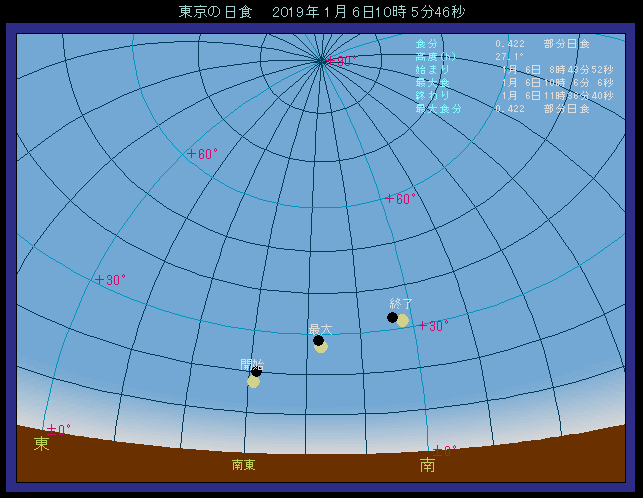Click the right +30° altitude marker near 終了
The image size is (643, 498).
[x=424, y=326]
